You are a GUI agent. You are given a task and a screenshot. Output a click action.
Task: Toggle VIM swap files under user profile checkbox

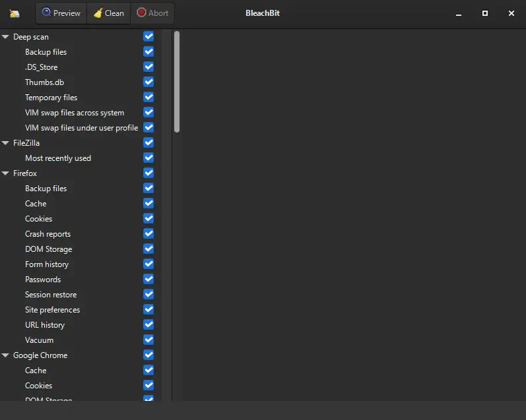[x=148, y=127]
